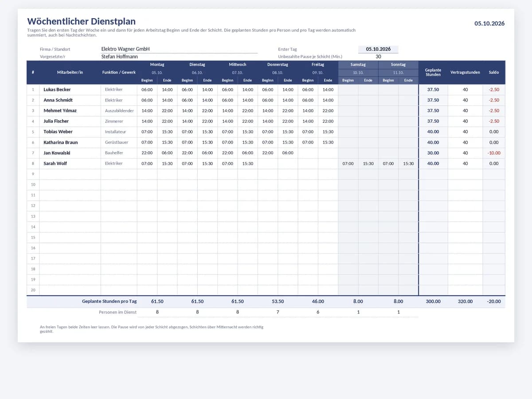Screen dimensions: 532x399
Task: Select Tobias Weber's planned hours 40.00
Action: [x=433, y=132]
